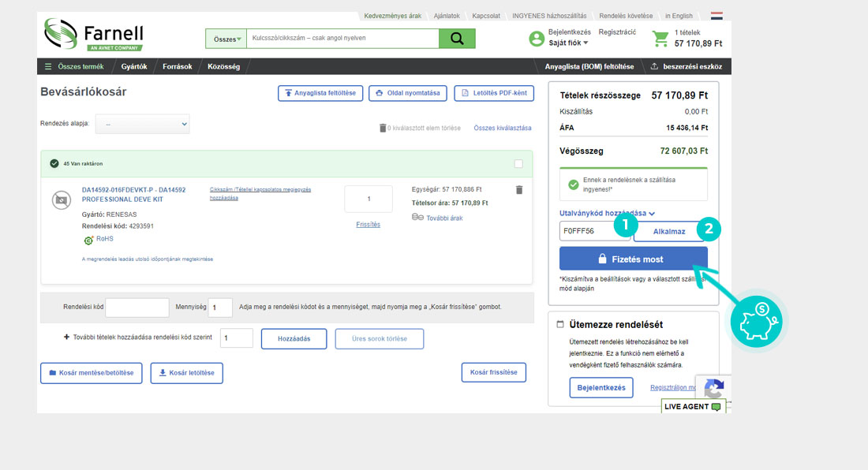Tick the in-stock group checkbox
The height and width of the screenshot is (470, 868).
click(518, 164)
